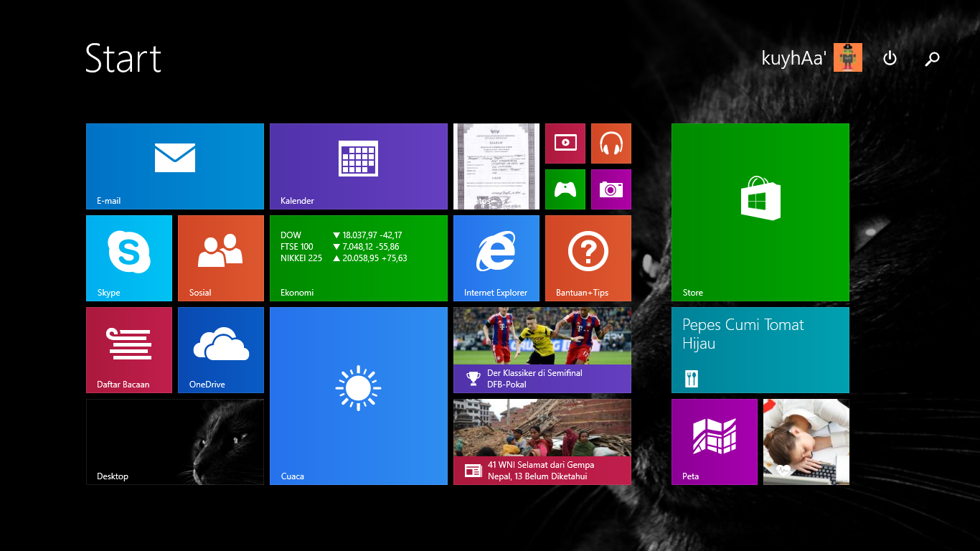Screen dimensions: 980x551
Task: Open the Der Klassiker sports news tile
Action: pyautogui.click(x=542, y=350)
